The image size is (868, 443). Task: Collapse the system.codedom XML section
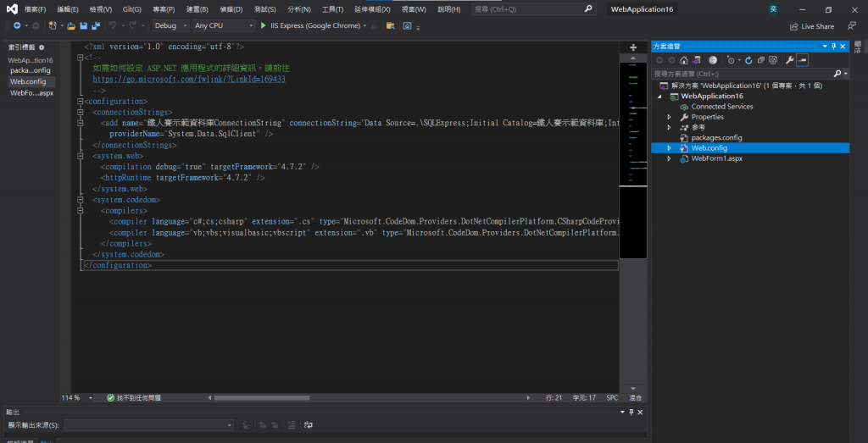(x=81, y=200)
